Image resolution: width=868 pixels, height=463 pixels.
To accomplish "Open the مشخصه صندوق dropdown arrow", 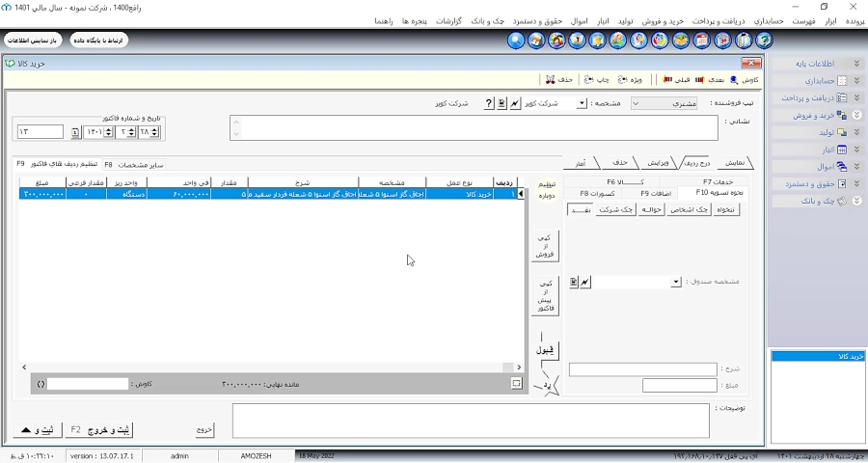I will pyautogui.click(x=676, y=282).
